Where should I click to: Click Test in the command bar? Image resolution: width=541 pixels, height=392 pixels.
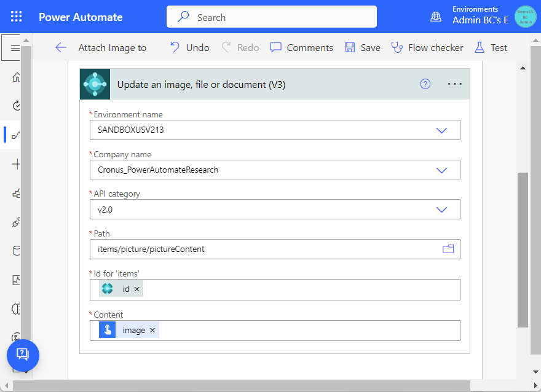coord(491,47)
